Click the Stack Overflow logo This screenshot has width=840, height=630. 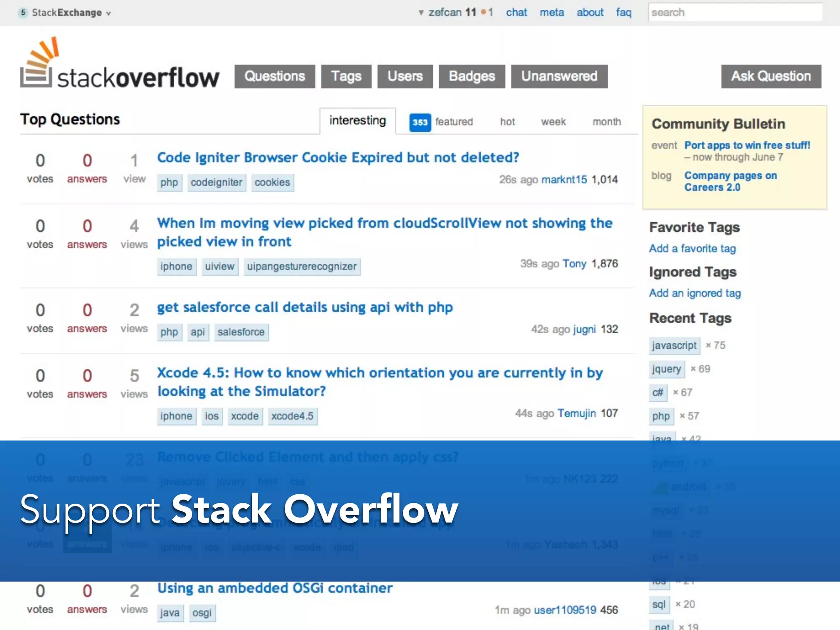(119, 63)
